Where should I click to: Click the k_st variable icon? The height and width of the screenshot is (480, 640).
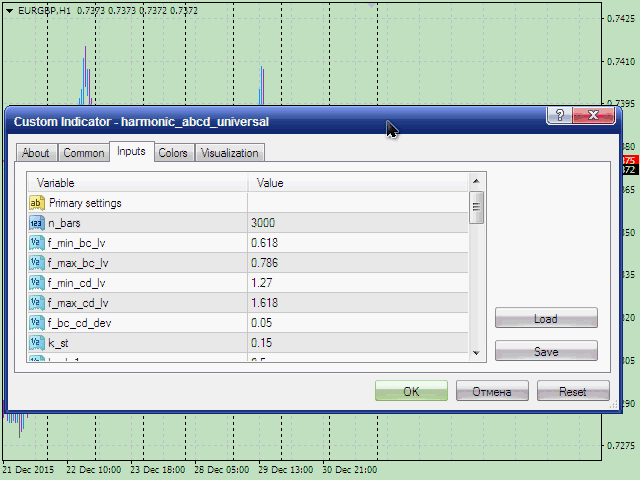[x=37, y=343]
